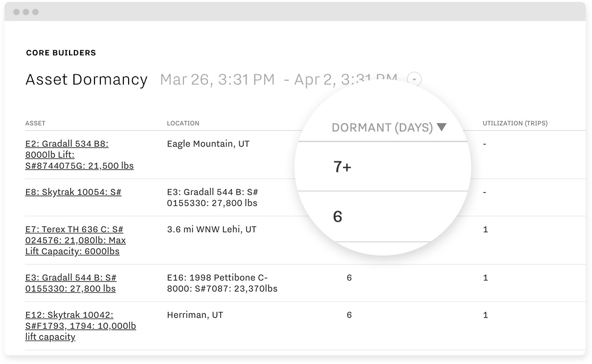
Task: Click the Herriman, UT location text
Action: click(x=196, y=315)
